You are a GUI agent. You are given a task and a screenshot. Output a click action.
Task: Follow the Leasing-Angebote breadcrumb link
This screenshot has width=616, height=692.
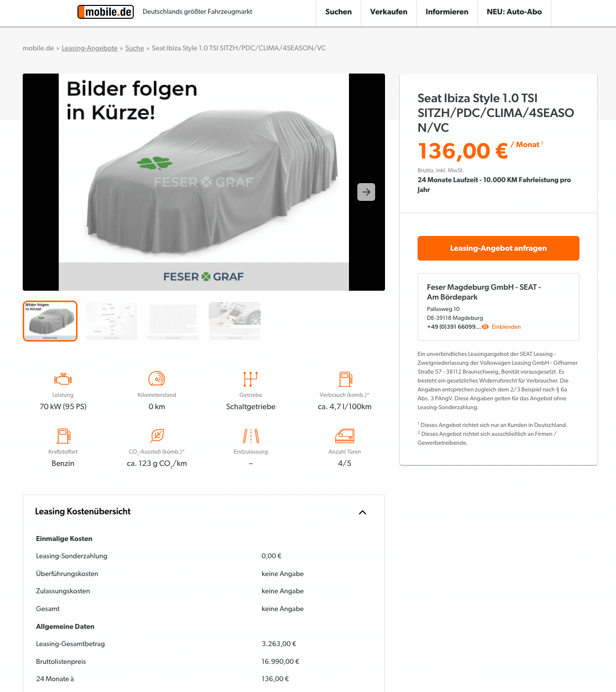click(x=89, y=48)
